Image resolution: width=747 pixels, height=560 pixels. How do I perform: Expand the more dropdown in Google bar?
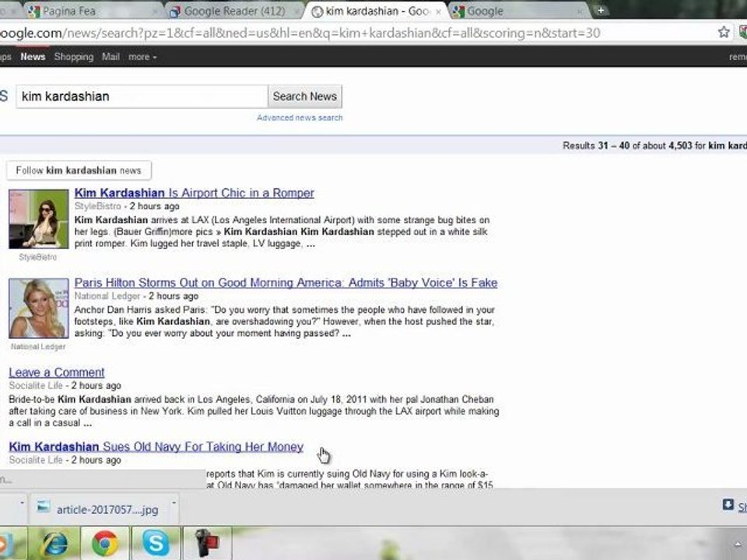coord(142,57)
